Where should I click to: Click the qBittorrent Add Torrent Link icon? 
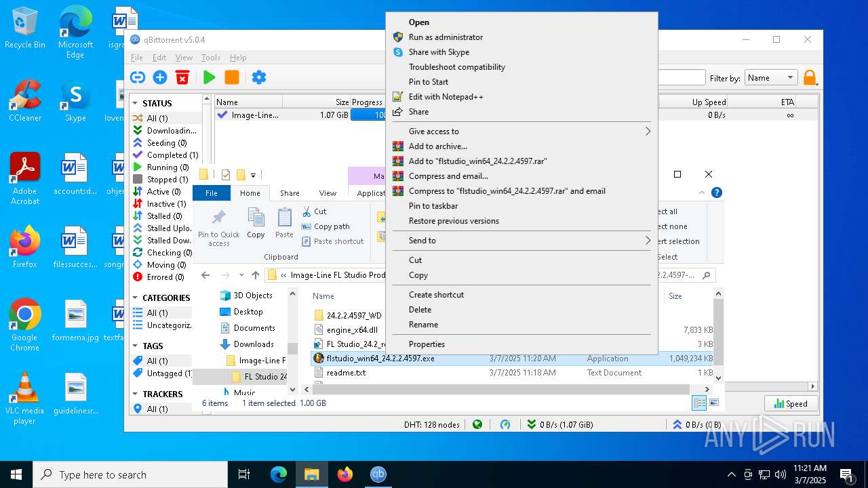point(138,77)
